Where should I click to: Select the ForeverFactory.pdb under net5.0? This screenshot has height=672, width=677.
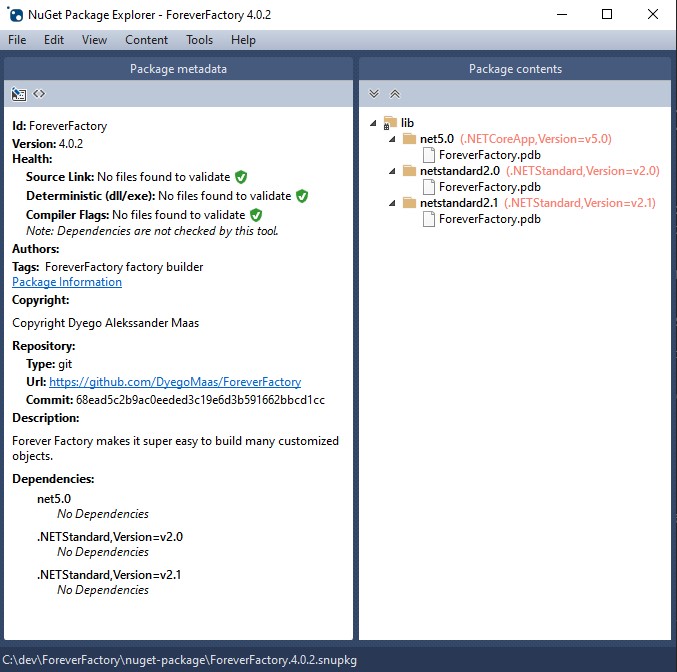490,155
